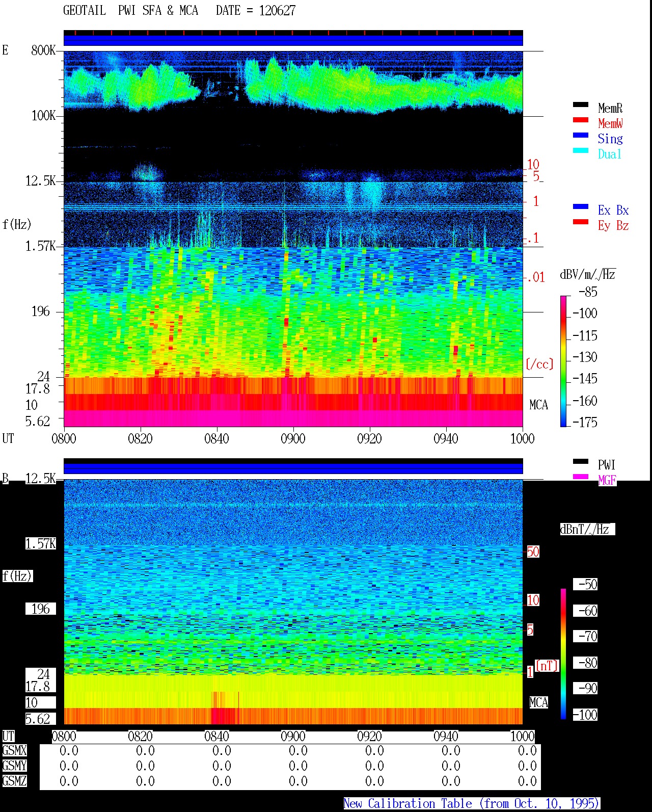Click the f(Hz) axis label on B panel
The height and width of the screenshot is (812, 652).
[x=17, y=576]
